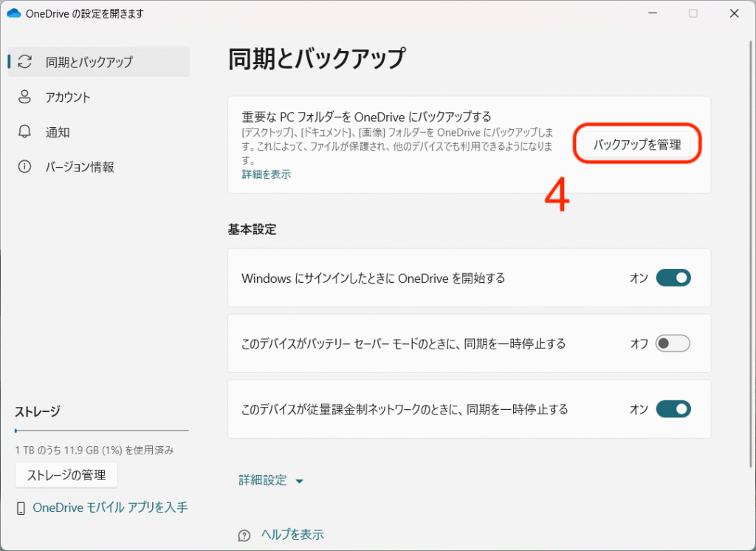Click the sync arrows icon in sidebar
The height and width of the screenshot is (551, 756).
pyautogui.click(x=24, y=62)
